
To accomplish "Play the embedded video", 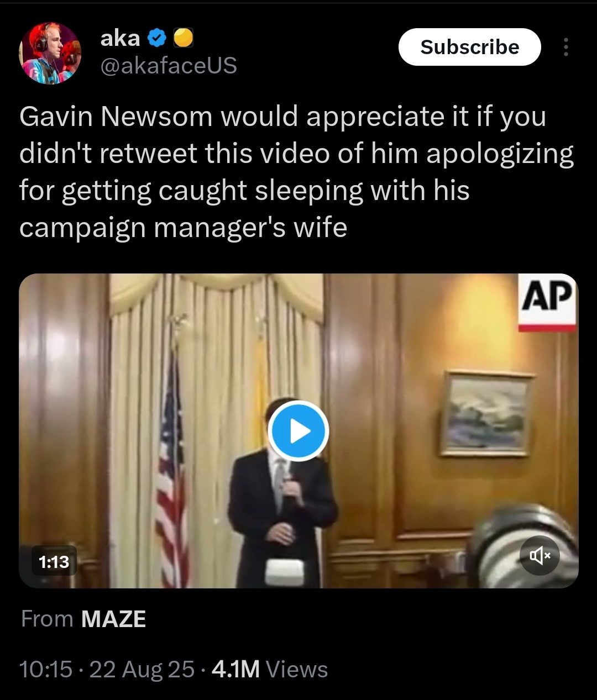I will 298,431.
